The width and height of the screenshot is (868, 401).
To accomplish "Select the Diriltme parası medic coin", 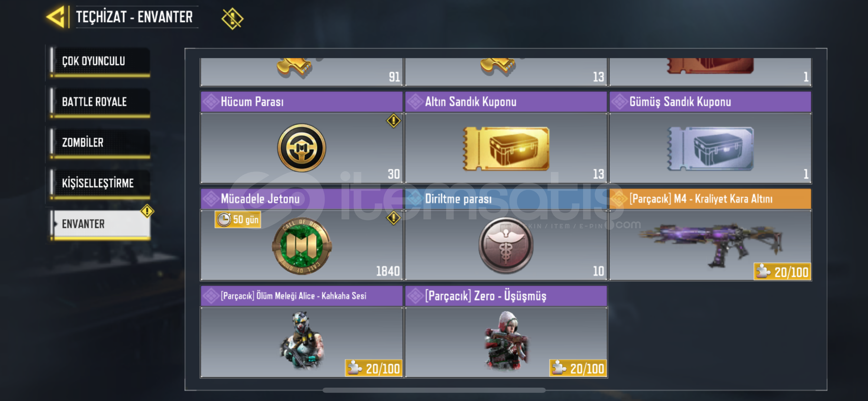I will (506, 245).
